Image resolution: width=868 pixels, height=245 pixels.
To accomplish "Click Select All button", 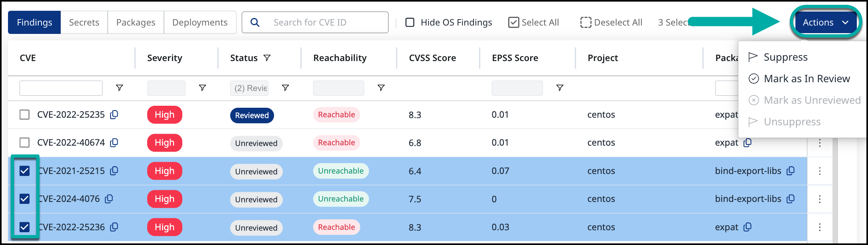I will (x=534, y=22).
